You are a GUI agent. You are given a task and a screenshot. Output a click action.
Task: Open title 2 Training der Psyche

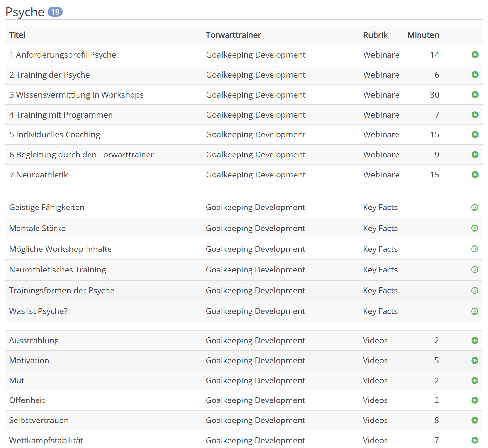click(49, 75)
